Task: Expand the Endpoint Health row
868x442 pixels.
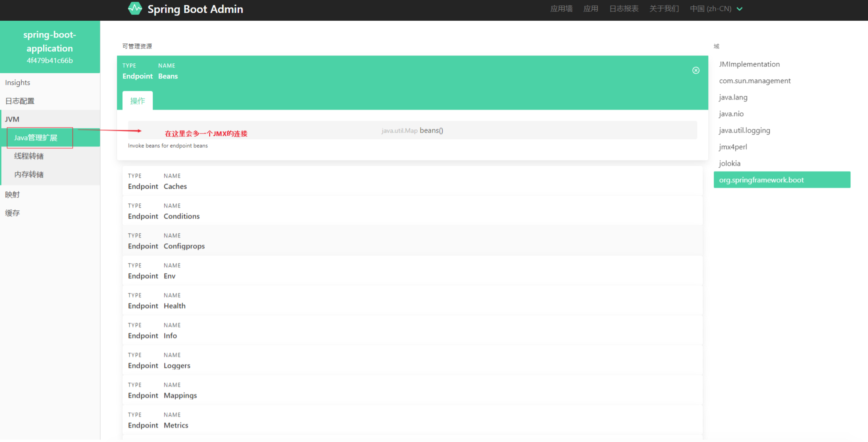Action: (412, 301)
